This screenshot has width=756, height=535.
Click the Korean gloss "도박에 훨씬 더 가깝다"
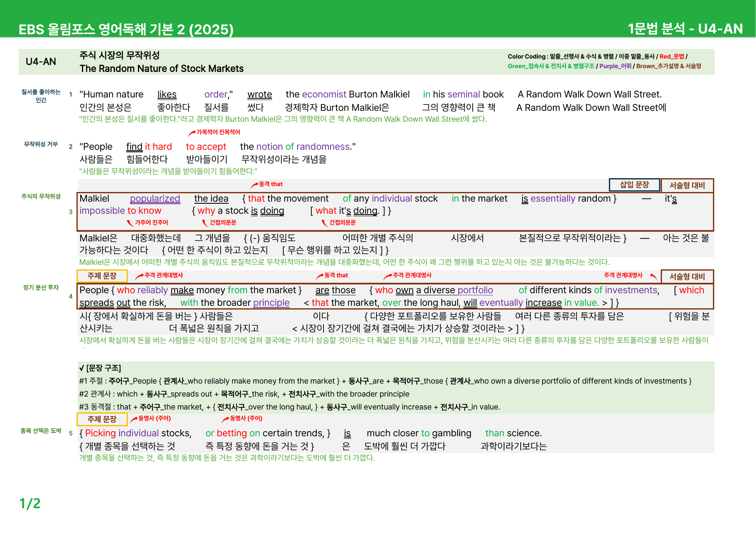405,446
